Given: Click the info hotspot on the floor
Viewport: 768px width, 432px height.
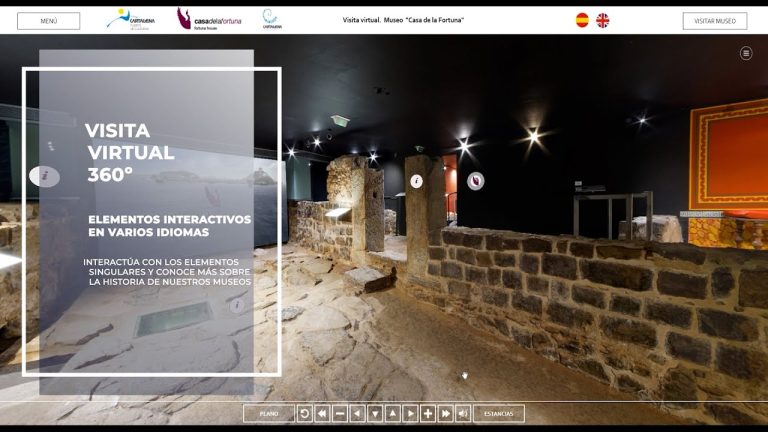Looking at the screenshot, I should pyautogui.click(x=237, y=306).
